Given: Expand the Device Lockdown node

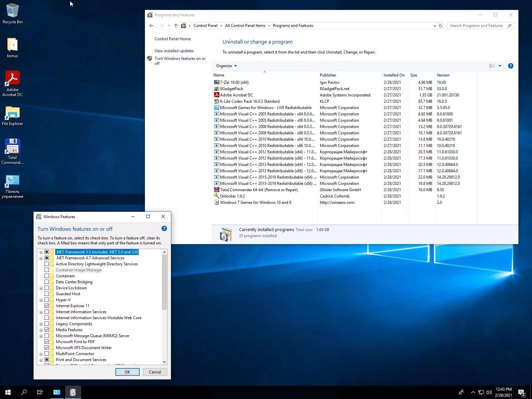Looking at the screenshot, I should click(x=41, y=288).
